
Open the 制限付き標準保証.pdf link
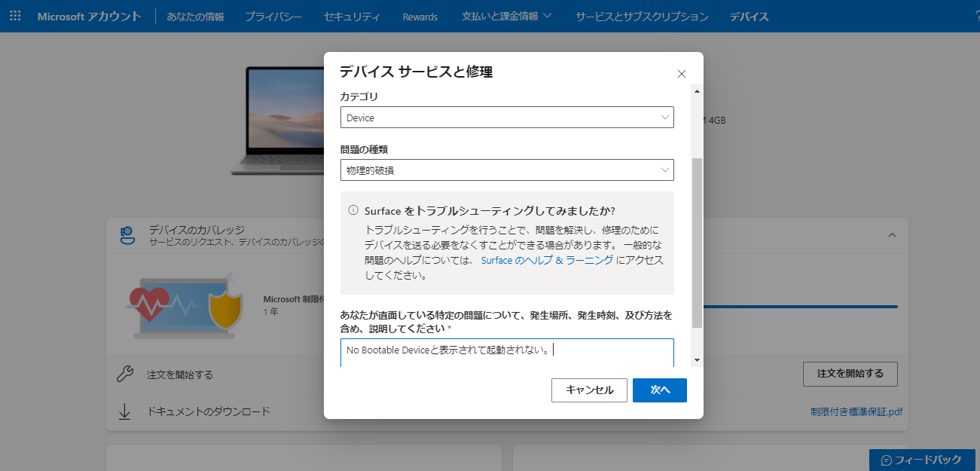coord(856,412)
